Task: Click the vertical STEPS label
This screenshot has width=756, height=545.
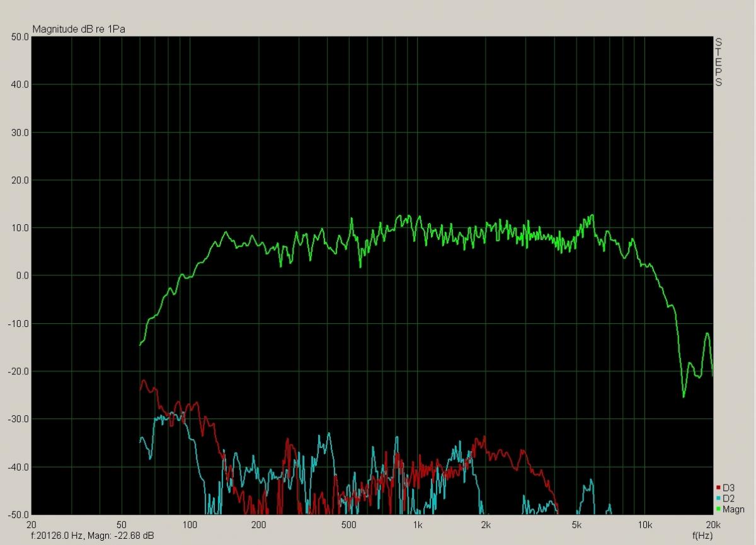Action: (x=718, y=62)
